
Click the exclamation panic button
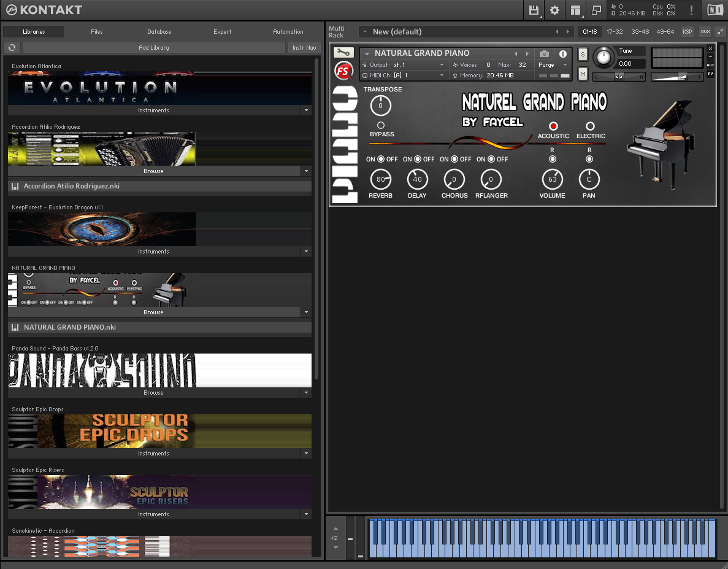[x=692, y=10]
